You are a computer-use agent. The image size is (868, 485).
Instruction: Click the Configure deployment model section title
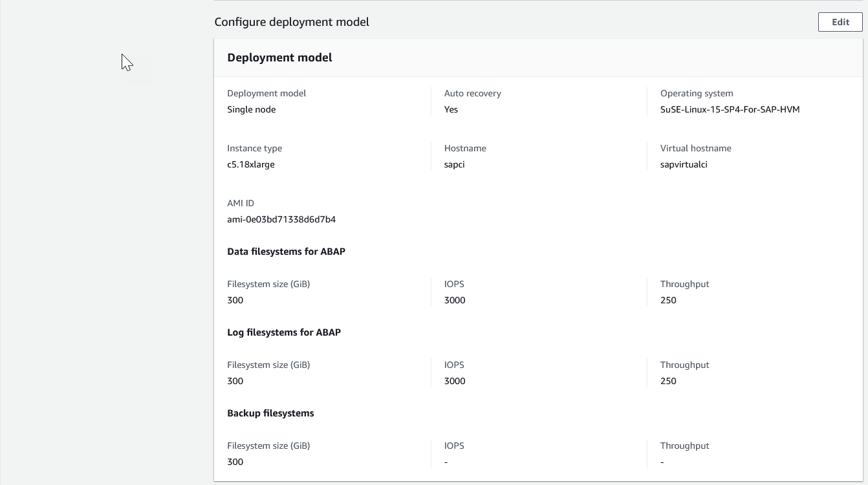click(292, 22)
